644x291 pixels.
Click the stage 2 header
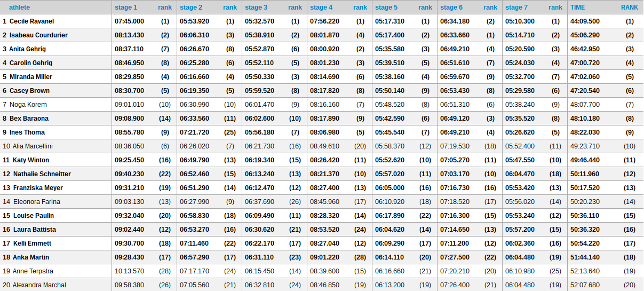coord(191,7)
